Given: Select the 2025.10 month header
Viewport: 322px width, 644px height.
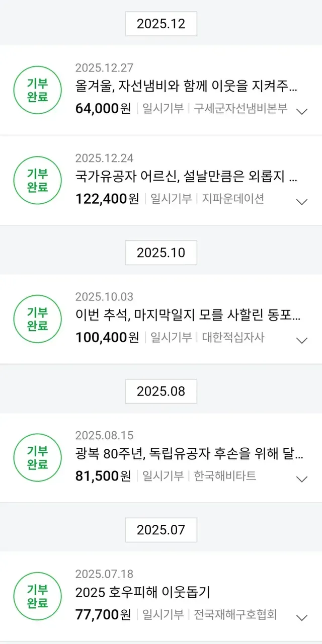Looking at the screenshot, I should [161, 253].
